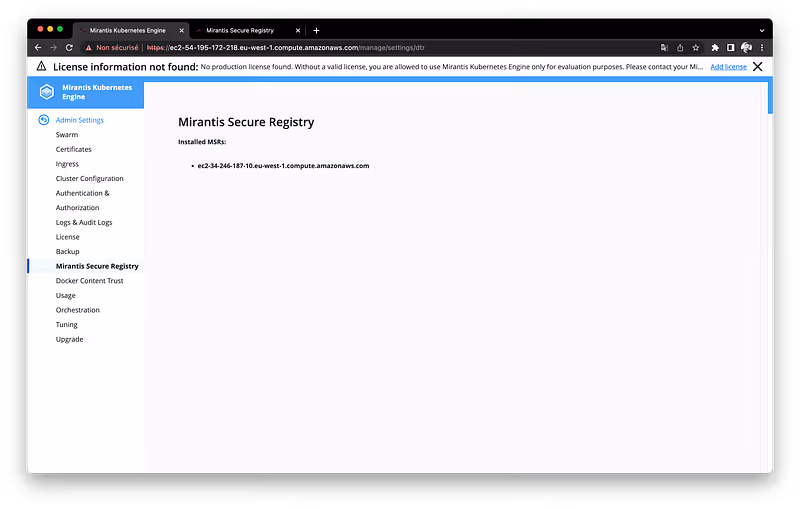
Task: Open the Chrome three-dot menu
Action: [x=763, y=47]
